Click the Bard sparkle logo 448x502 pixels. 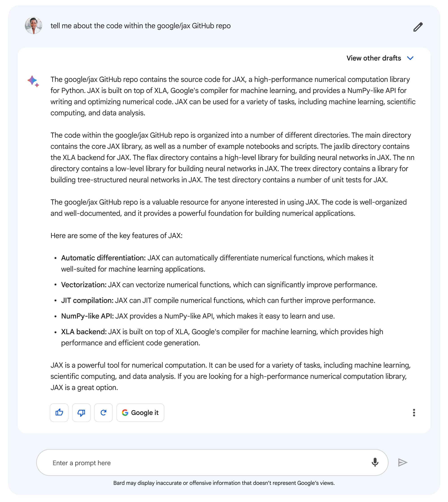coord(33,81)
